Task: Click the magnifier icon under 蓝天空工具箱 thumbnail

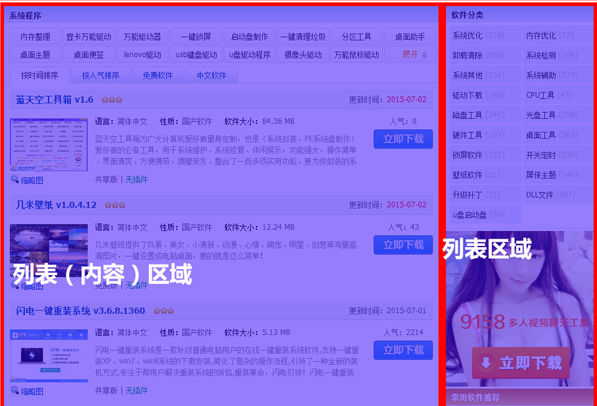Action: (x=15, y=179)
